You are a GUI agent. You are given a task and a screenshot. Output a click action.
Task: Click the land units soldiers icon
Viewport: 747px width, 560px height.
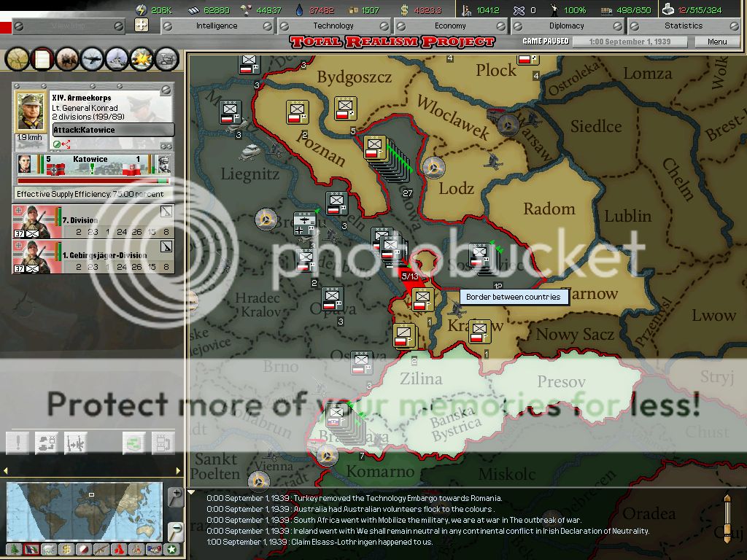pyautogui.click(x=68, y=58)
